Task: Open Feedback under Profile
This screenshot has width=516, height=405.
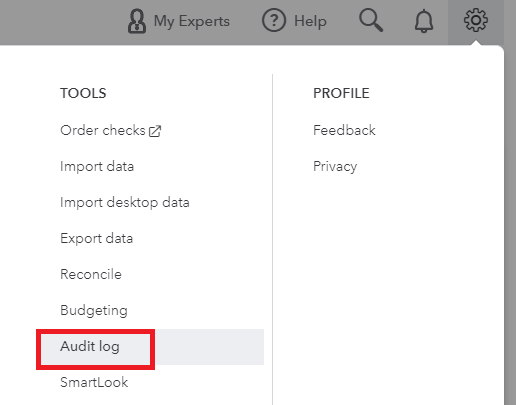Action: (x=344, y=130)
